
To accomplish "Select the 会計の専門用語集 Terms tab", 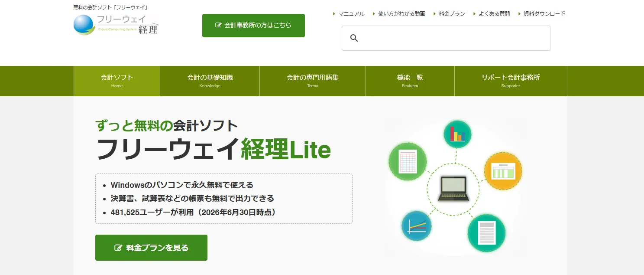I will pyautogui.click(x=313, y=81).
